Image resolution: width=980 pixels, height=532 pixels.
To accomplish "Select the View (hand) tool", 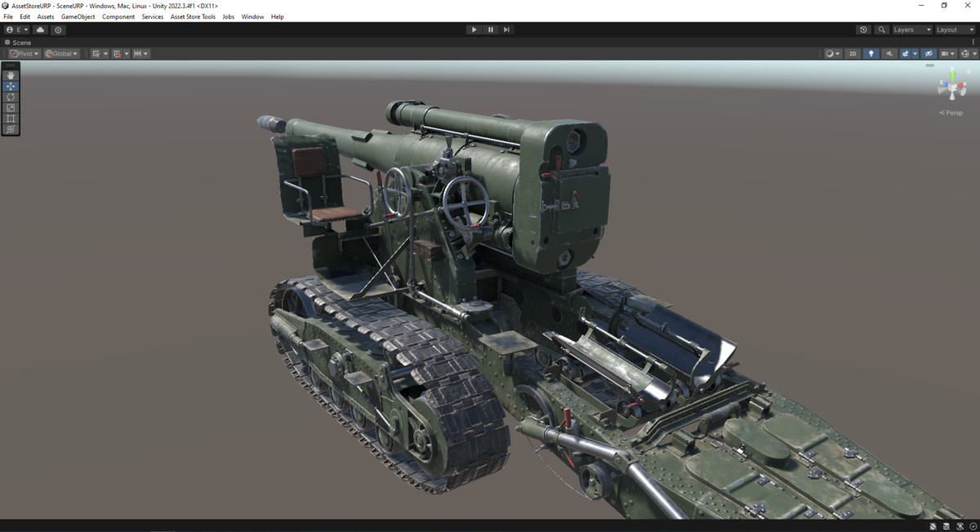I will [10, 74].
